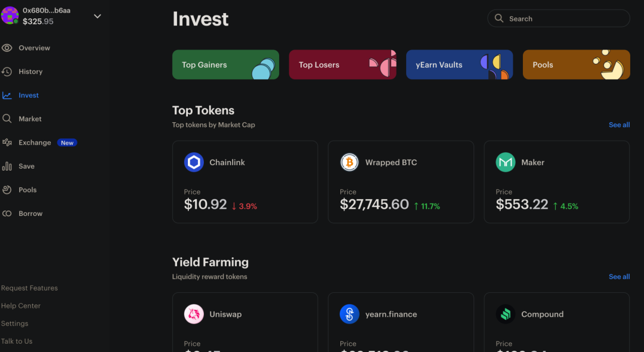Viewport: 644px width, 352px height.
Task: Click the Chainlink token logo icon
Action: 194,162
